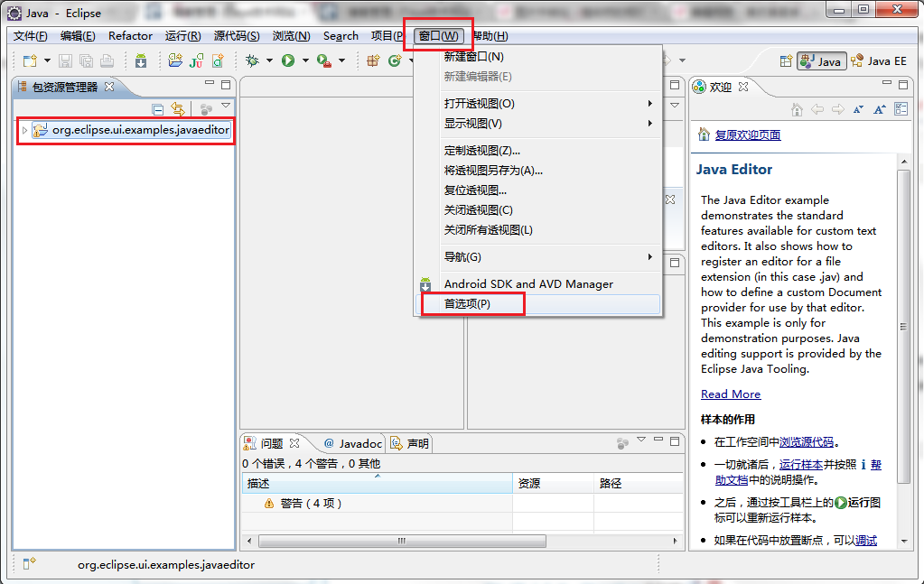Switch to the Java EE perspective
The image size is (924, 584).
(879, 61)
